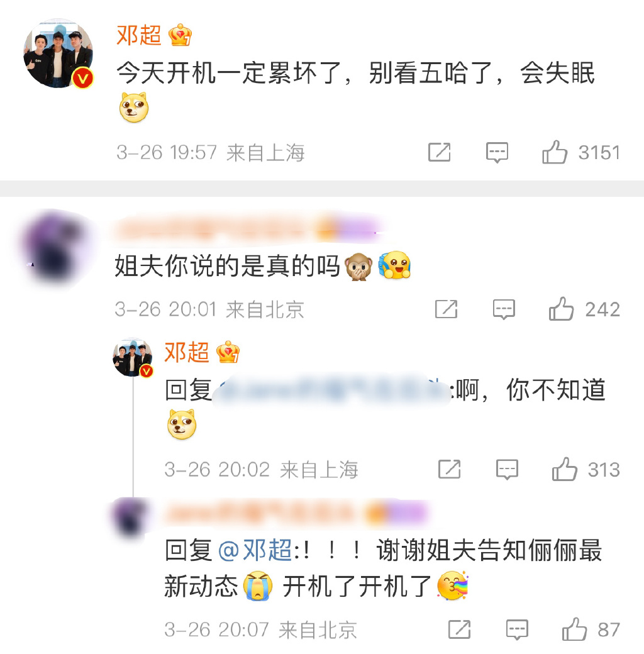The height and width of the screenshot is (654, 644).
Task: Tap 邓超 username in the nested reply
Action: click(187, 352)
